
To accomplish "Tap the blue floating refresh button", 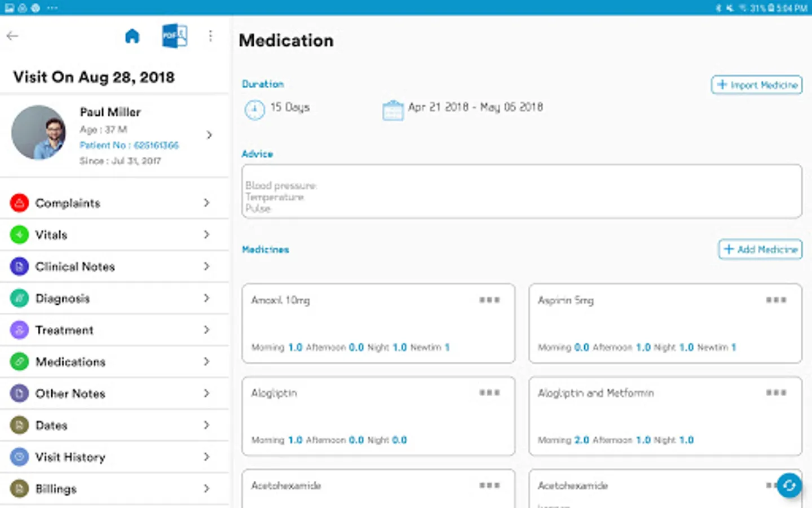I will 789,485.
